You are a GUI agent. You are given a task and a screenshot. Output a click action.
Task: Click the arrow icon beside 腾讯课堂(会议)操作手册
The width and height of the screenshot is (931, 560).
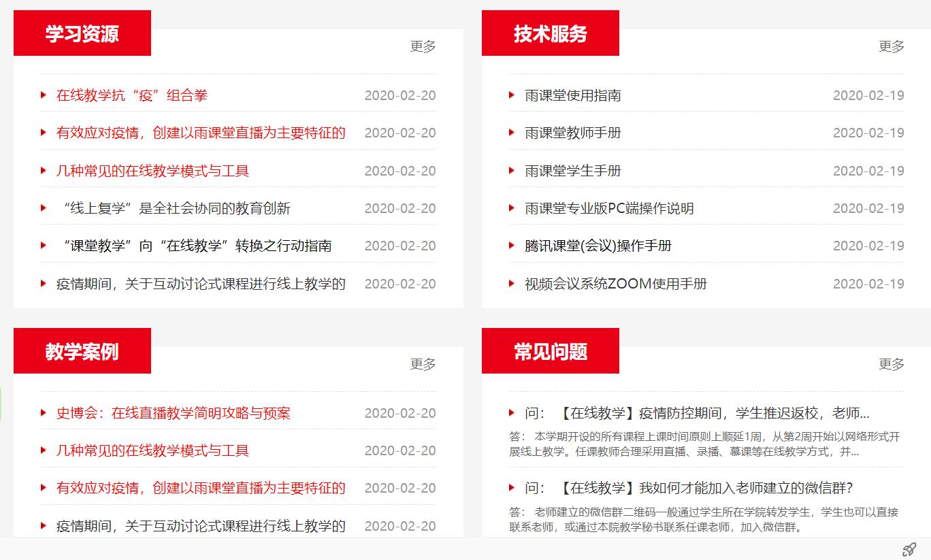pos(510,246)
